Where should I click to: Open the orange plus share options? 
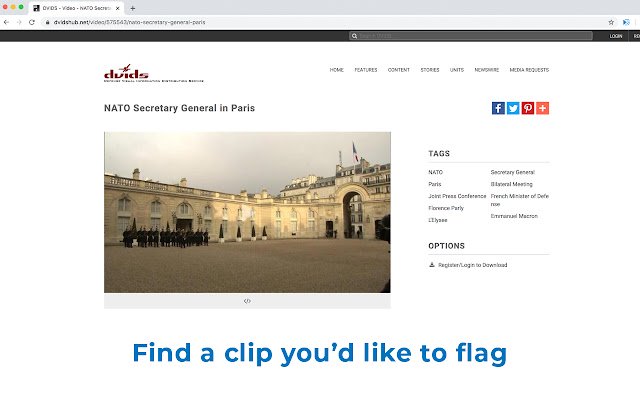point(542,108)
